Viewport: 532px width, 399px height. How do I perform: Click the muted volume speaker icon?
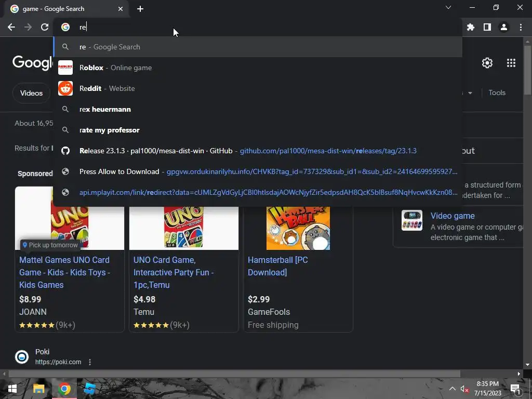[464, 389]
